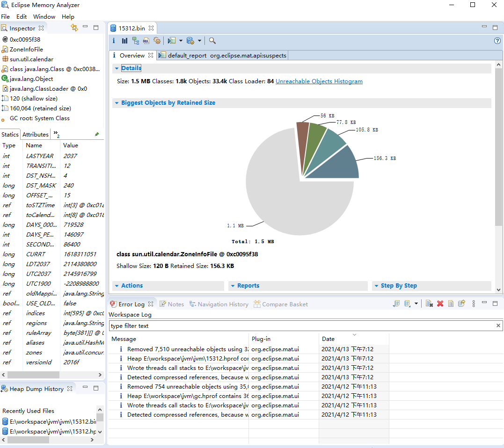Find object by address magnifier
504x448 pixels.
212,41
